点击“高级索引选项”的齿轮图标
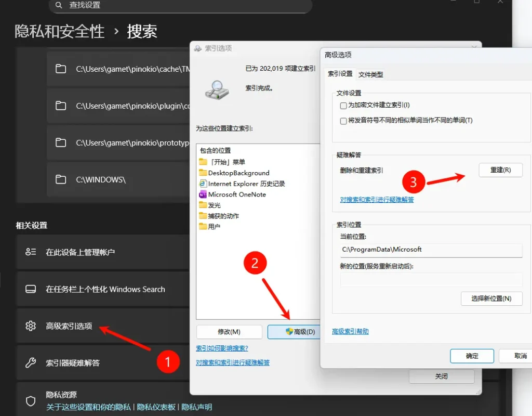Viewport: 532px width, 416px height. coord(31,326)
